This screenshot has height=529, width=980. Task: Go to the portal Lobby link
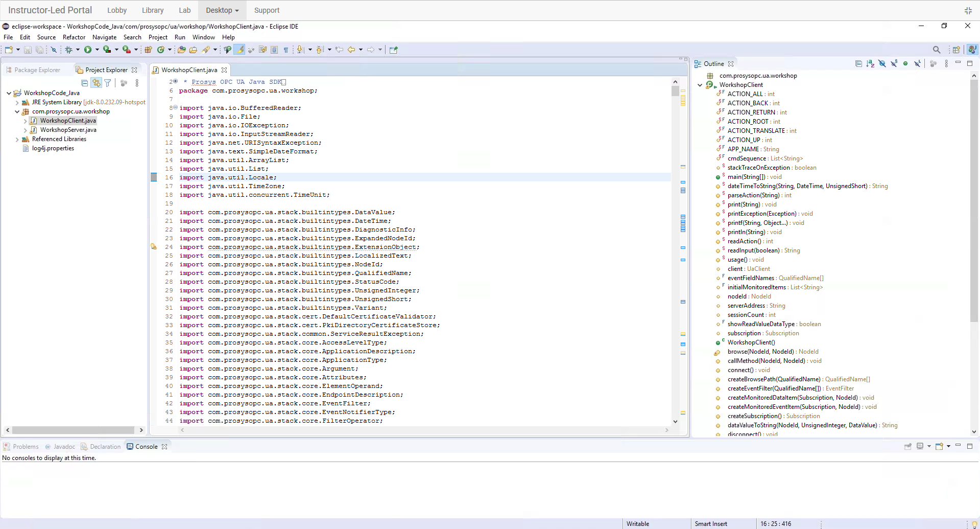click(x=117, y=10)
